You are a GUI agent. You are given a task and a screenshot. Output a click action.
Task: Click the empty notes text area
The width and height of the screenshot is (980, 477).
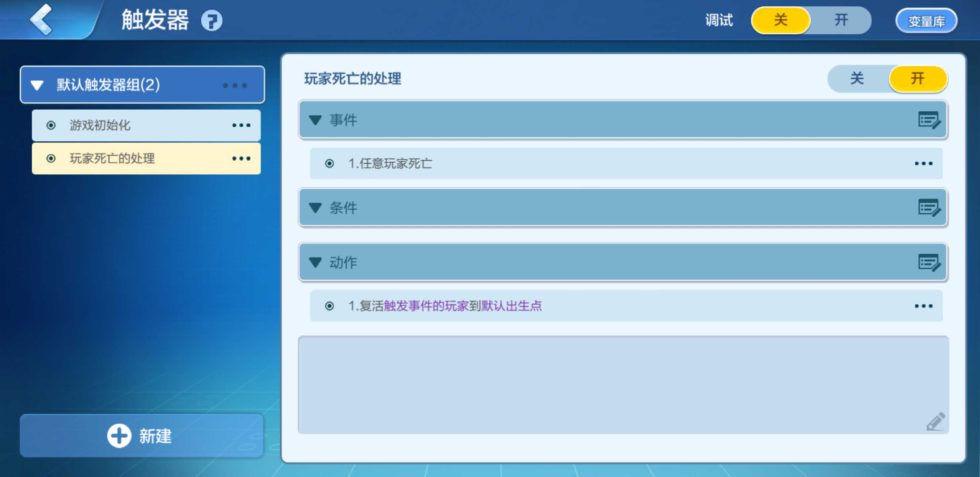[x=623, y=385]
